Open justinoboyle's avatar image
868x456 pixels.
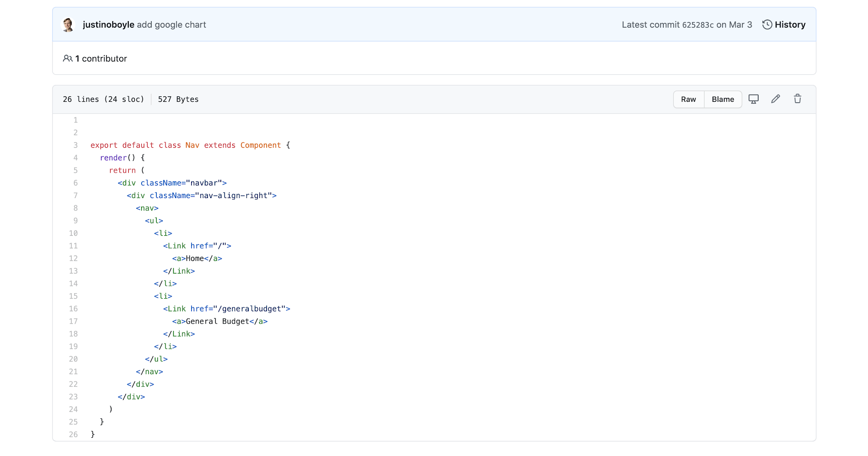pyautogui.click(x=68, y=25)
